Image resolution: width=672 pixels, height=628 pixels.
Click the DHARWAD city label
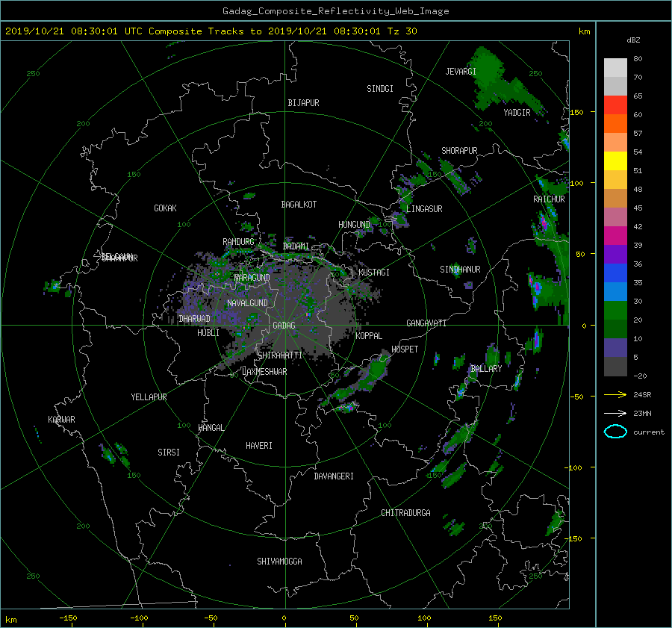click(195, 319)
